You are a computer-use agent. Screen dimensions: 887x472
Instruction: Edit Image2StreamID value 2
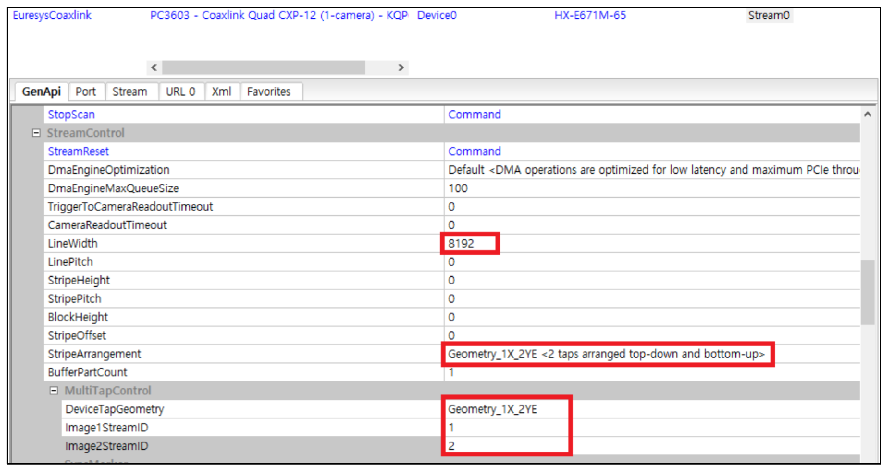[652, 446]
